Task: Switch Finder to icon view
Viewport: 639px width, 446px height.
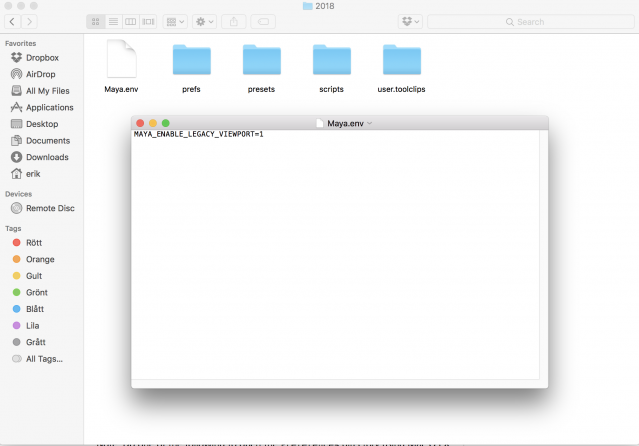Action: point(95,22)
